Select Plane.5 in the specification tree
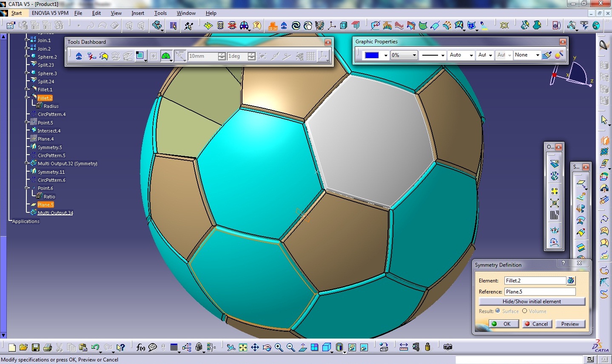 click(x=46, y=205)
